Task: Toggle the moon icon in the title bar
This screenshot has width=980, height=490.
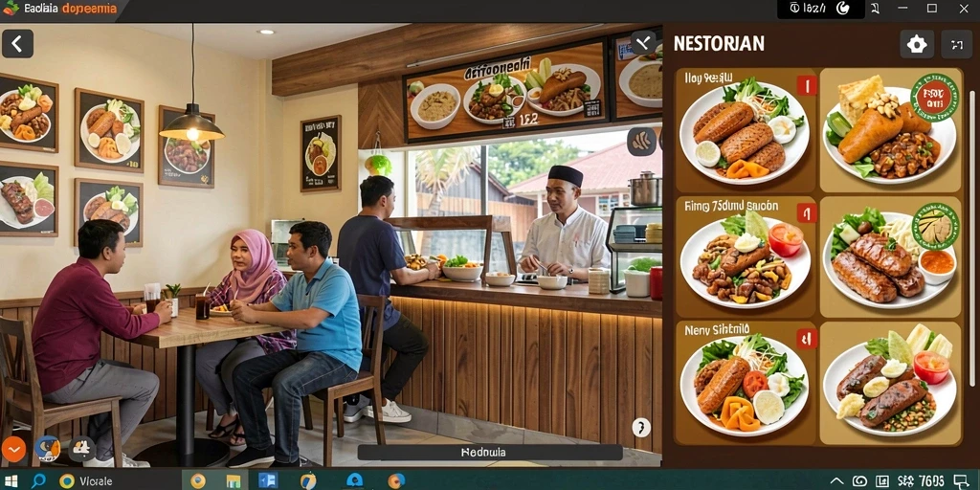Action: coord(844,8)
